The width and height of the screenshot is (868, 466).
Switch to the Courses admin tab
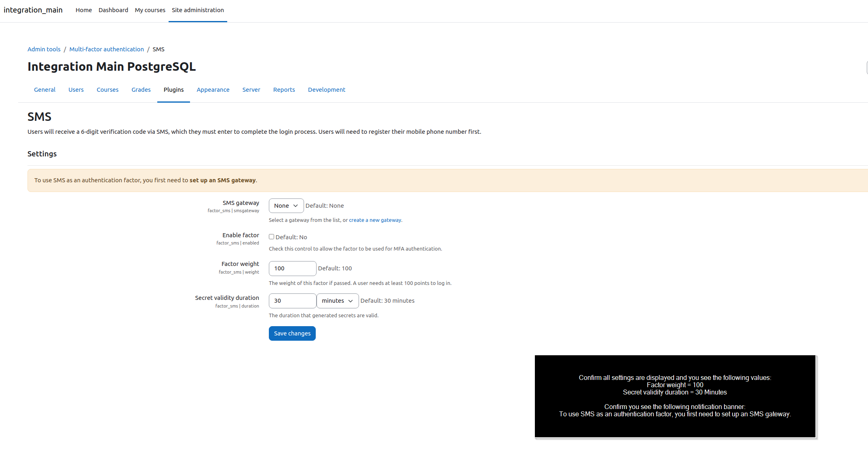tap(108, 90)
